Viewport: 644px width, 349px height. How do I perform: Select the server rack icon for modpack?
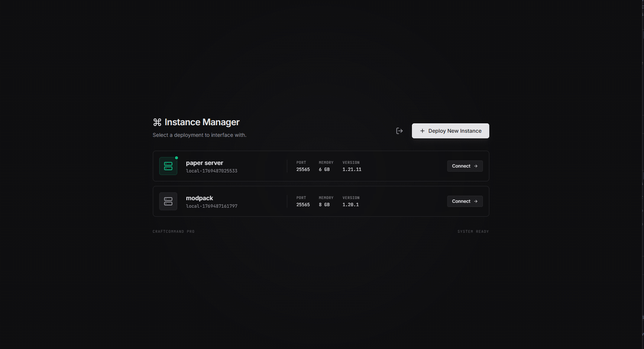pos(168,201)
